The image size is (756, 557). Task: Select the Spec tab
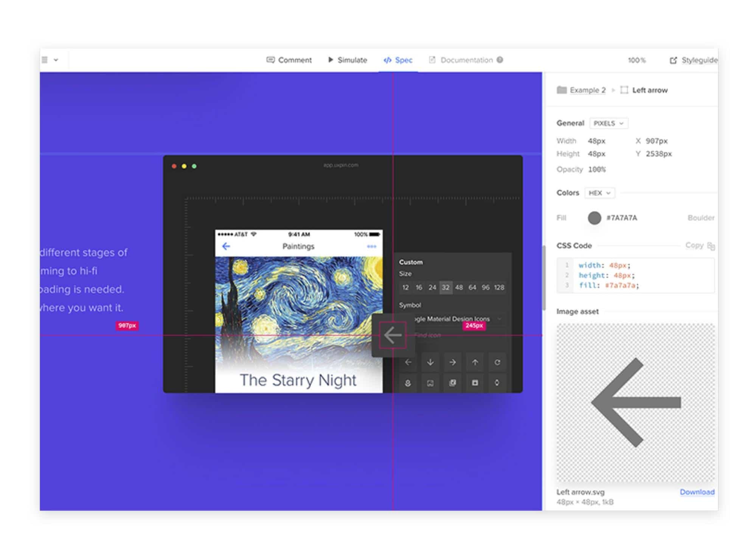click(x=398, y=60)
